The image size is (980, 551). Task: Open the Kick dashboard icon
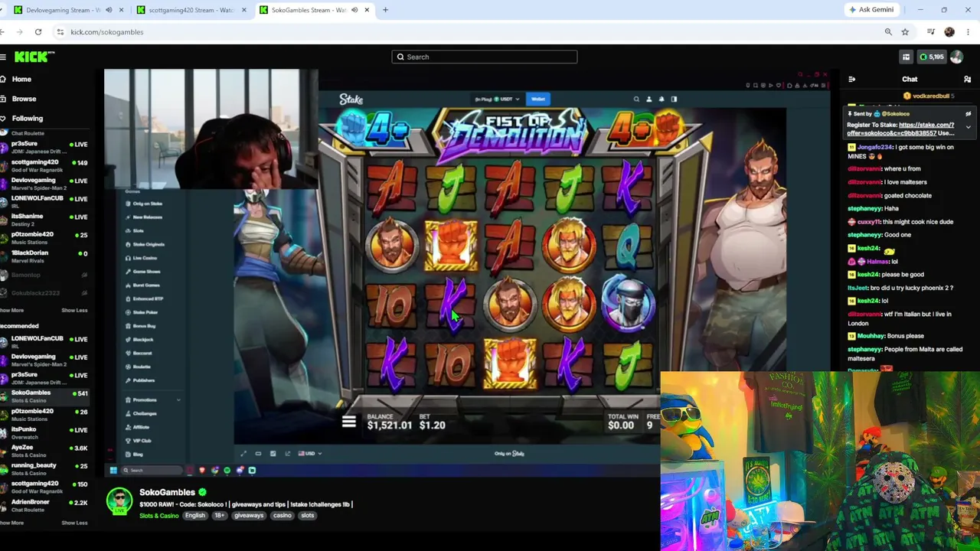(x=906, y=57)
